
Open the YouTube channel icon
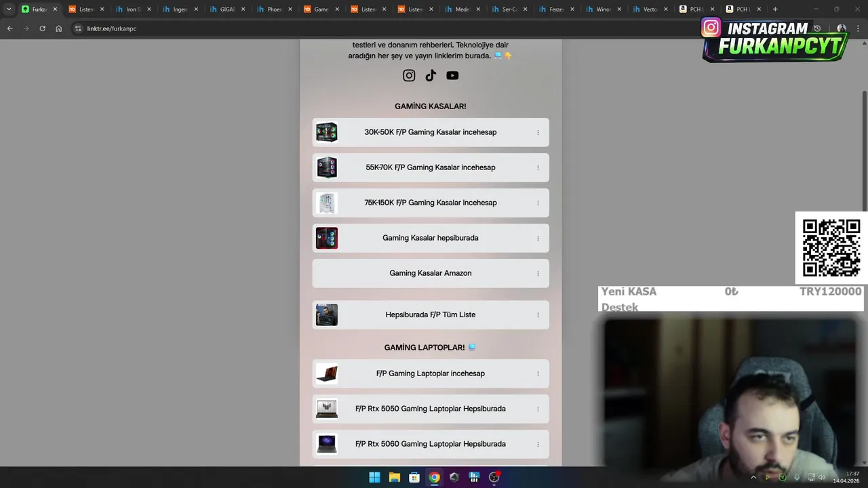pyautogui.click(x=452, y=75)
